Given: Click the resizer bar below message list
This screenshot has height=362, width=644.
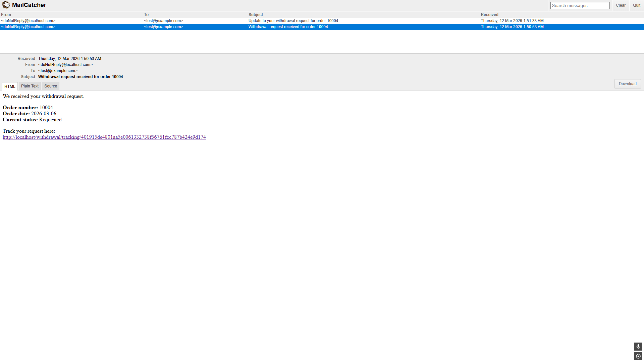Looking at the screenshot, I should pos(322,54).
